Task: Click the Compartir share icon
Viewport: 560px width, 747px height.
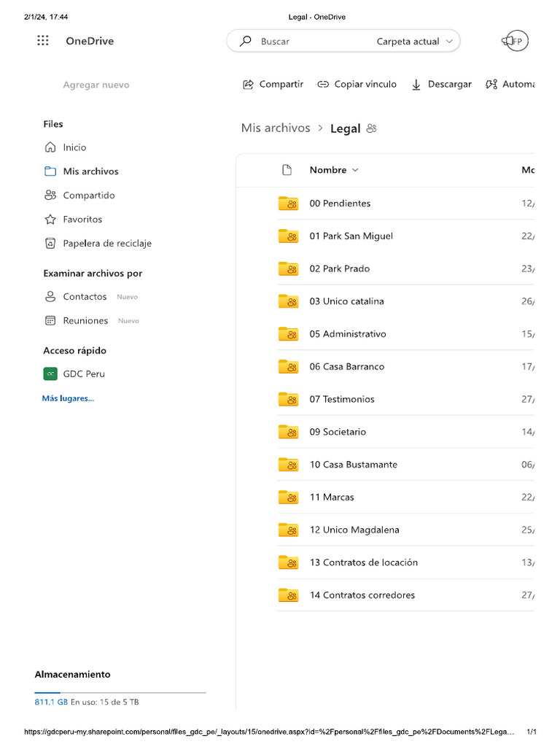Action: 248,85
